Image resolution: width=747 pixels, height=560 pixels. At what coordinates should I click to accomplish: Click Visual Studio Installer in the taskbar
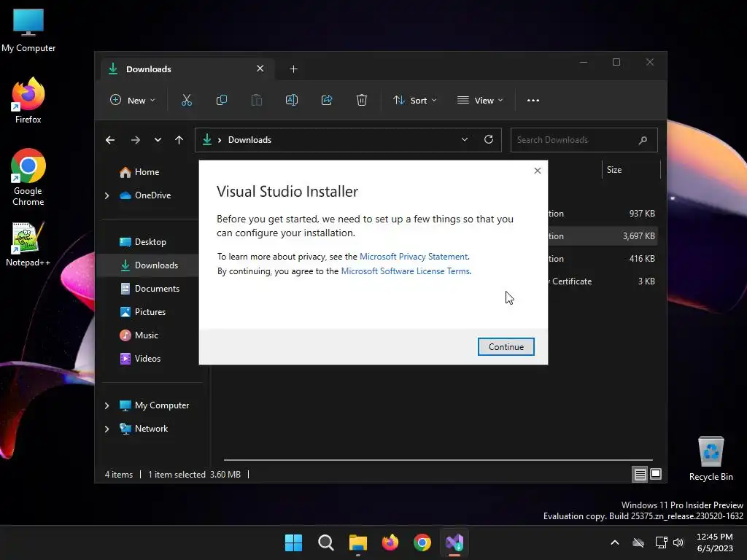[454, 542]
